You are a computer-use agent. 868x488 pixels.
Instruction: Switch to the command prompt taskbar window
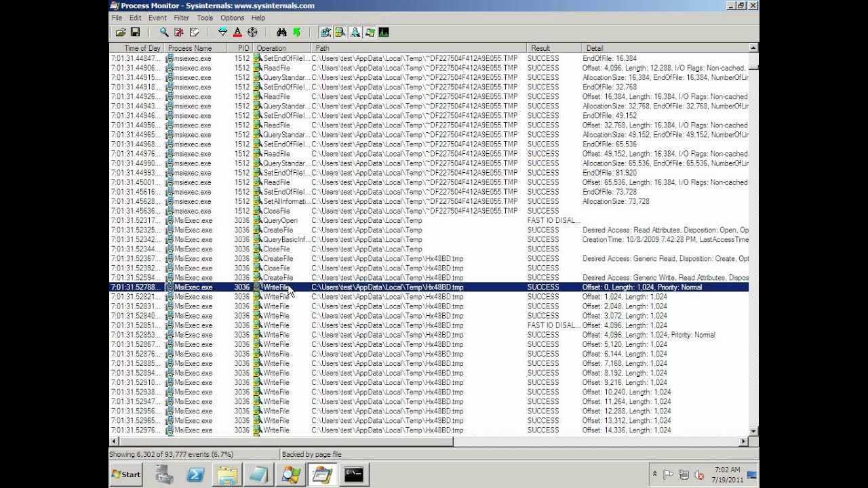353,474
